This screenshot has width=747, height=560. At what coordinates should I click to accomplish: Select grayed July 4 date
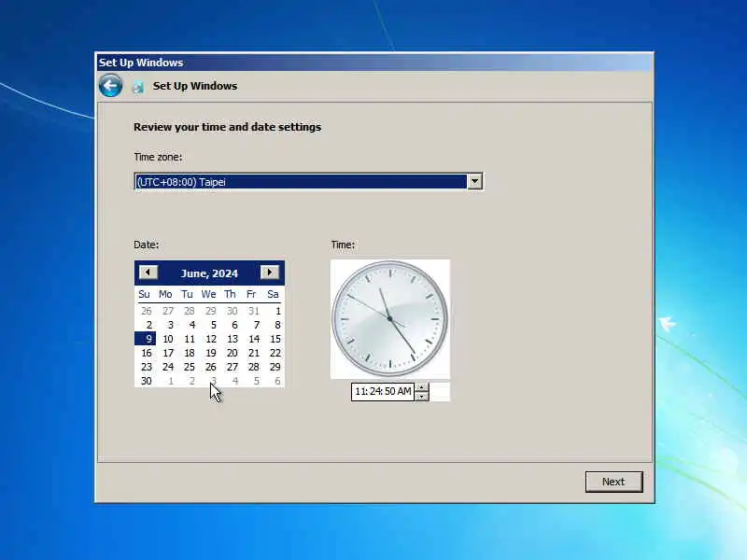[x=235, y=381]
